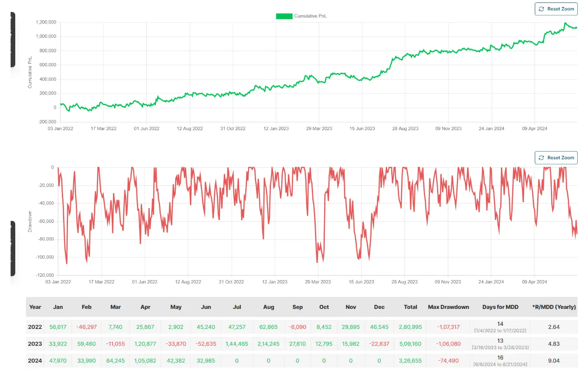The image size is (588, 376).
Task: Select the Total column header
Action: pyautogui.click(x=410, y=307)
